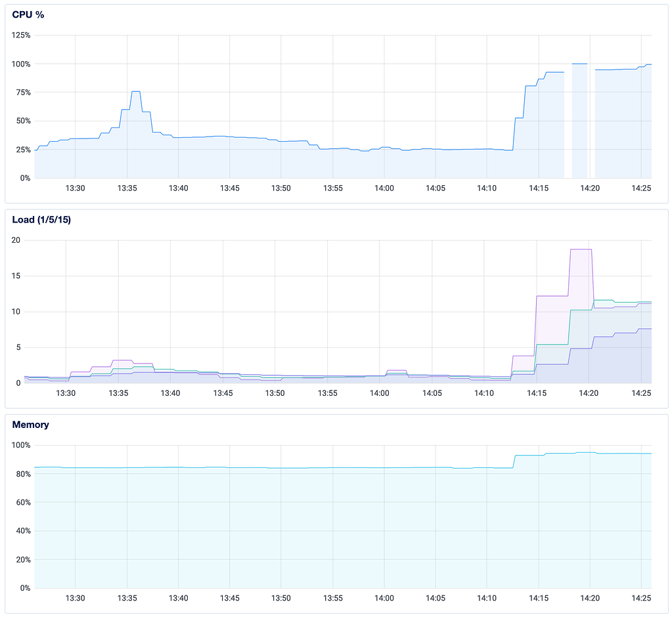
Task: Click the 100% CPU segment before 14:20
Action: [579, 64]
